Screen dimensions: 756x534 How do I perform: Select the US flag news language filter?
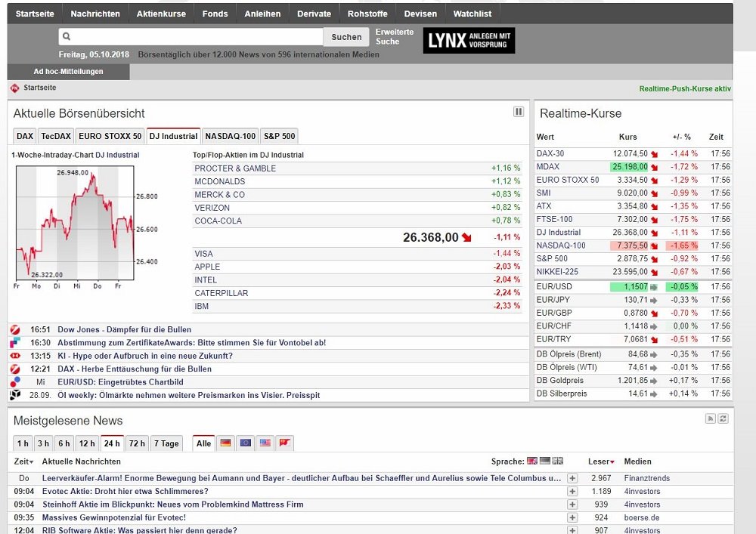point(265,443)
